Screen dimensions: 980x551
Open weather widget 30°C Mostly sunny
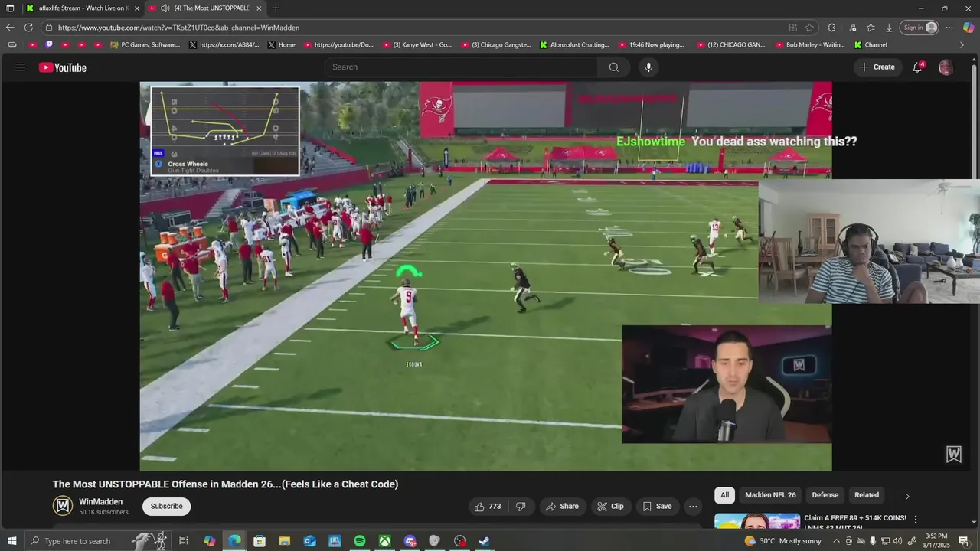coord(782,541)
